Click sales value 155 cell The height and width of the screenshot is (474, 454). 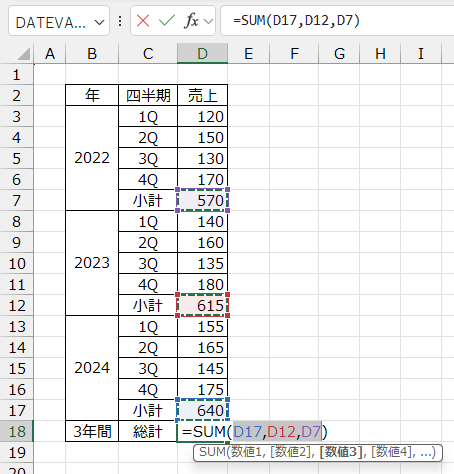[x=203, y=326]
